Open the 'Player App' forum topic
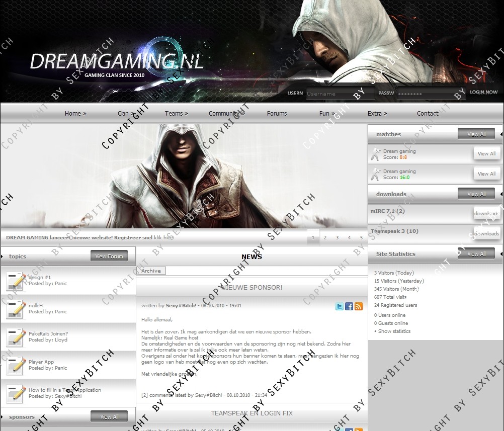504x431 pixels. pos(41,362)
